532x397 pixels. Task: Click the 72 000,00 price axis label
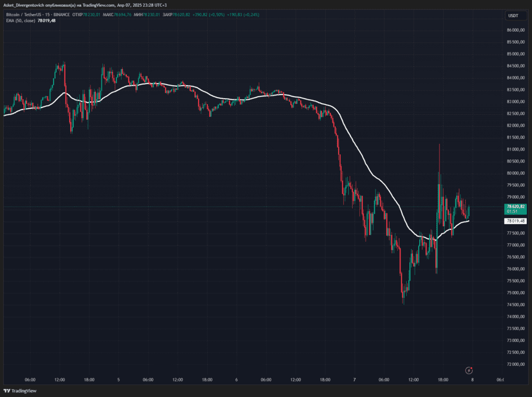click(515, 364)
